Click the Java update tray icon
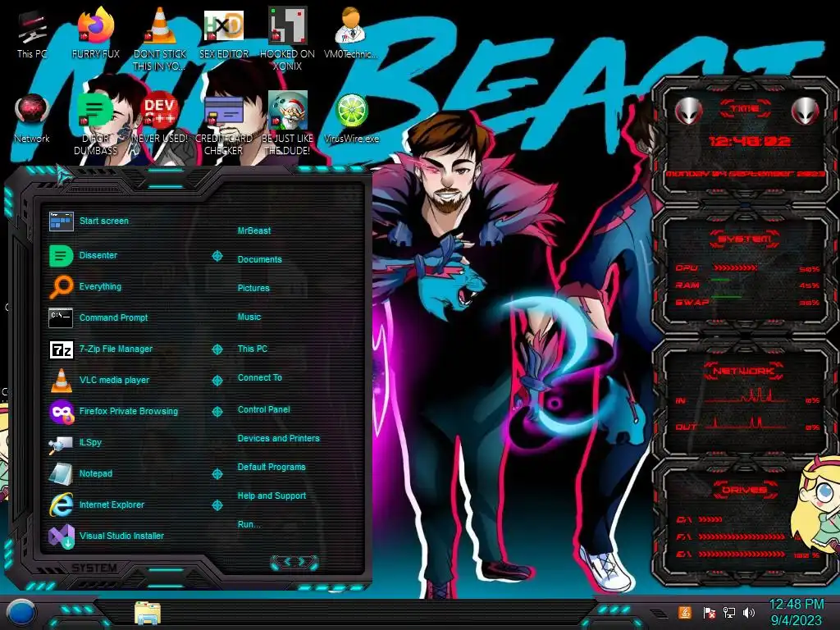 (x=685, y=612)
